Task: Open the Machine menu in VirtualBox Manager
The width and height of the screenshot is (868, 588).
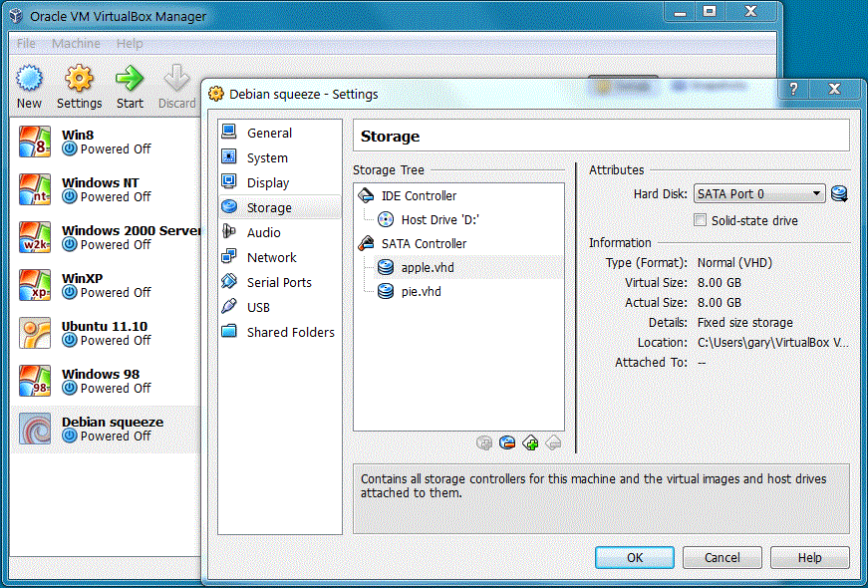Action: click(x=77, y=43)
